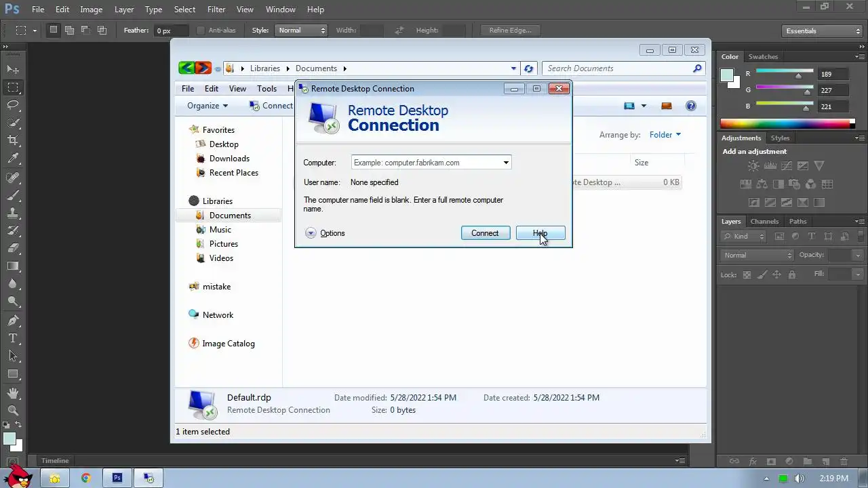Open the Style dropdown set to Normal
Viewport: 868px width, 488px height.
(301, 30)
